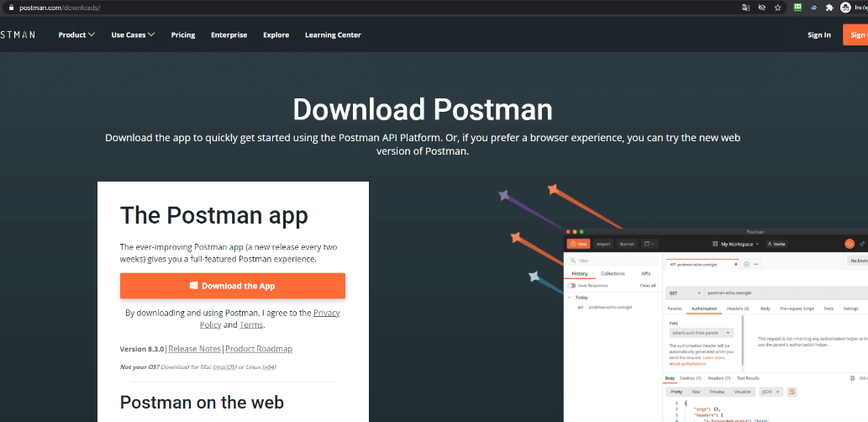
Task: Click Version 8.3.0 text
Action: click(x=142, y=349)
